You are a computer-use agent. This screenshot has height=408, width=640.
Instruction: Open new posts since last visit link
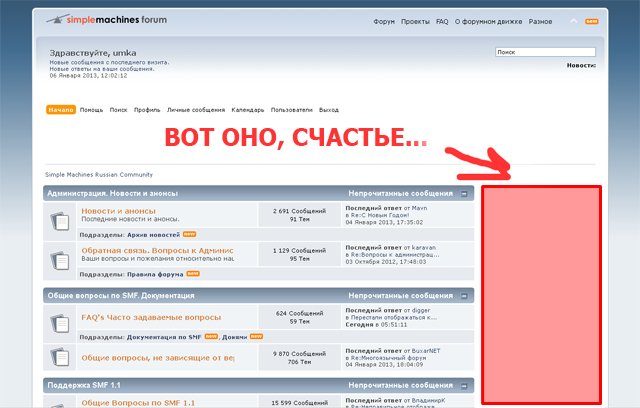109,62
